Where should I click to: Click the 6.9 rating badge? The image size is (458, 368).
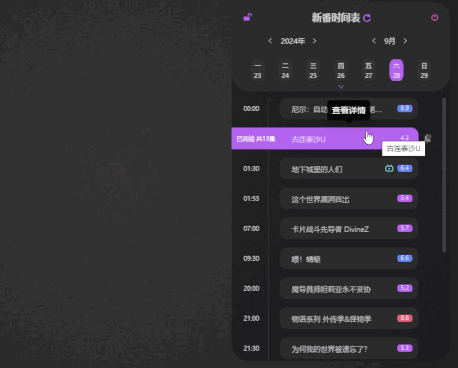405,108
